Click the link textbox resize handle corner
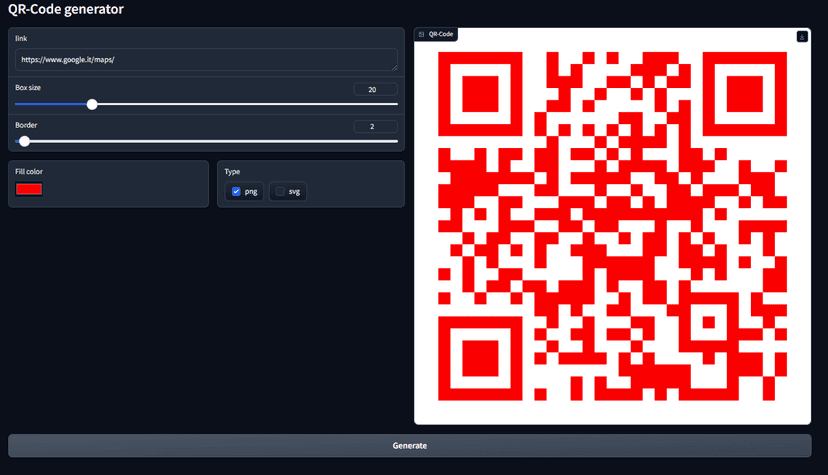 click(394, 68)
